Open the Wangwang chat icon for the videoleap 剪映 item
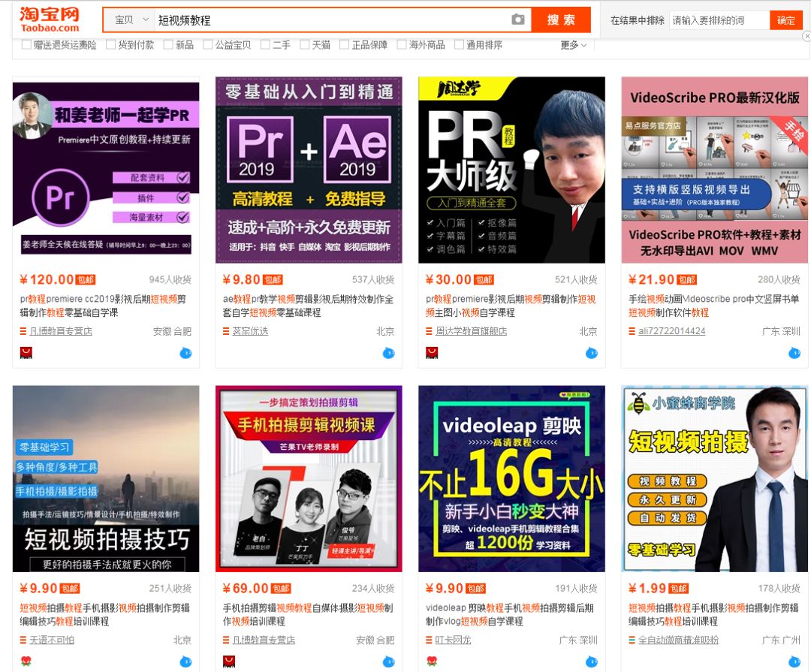 pyautogui.click(x=591, y=661)
